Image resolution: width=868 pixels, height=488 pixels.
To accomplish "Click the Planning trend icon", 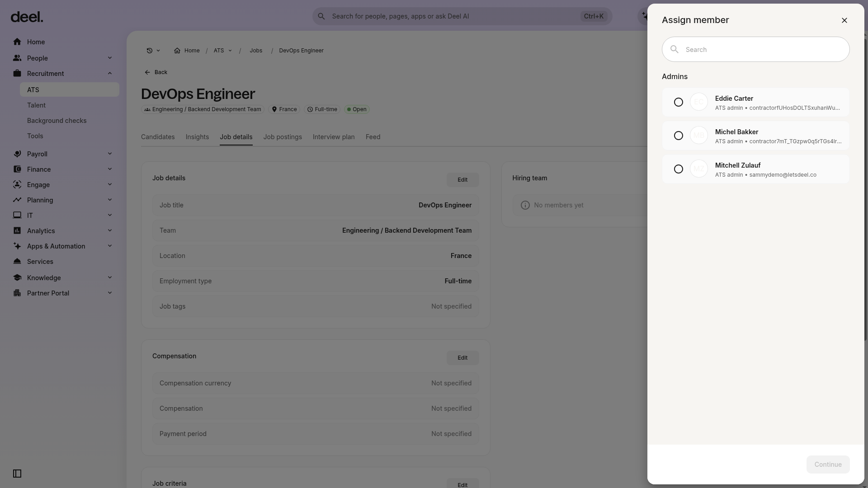I will (x=17, y=200).
